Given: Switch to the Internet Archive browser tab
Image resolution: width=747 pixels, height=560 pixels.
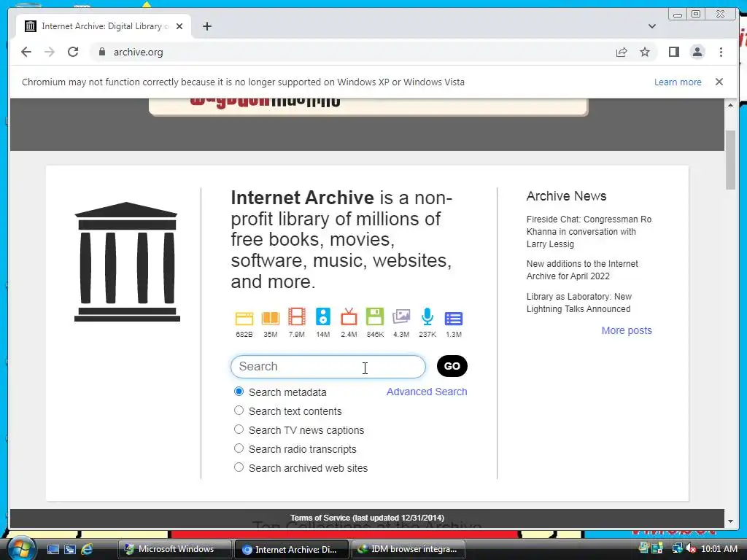Looking at the screenshot, I should 104,26.
